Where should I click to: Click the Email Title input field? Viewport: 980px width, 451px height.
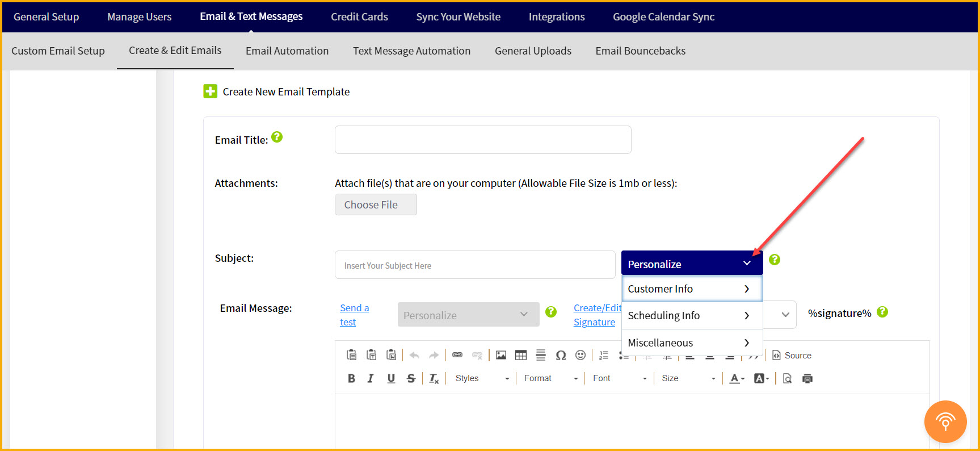click(483, 140)
